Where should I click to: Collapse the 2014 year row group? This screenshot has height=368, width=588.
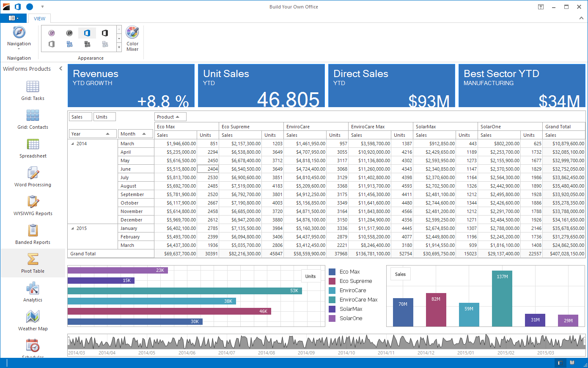72,144
